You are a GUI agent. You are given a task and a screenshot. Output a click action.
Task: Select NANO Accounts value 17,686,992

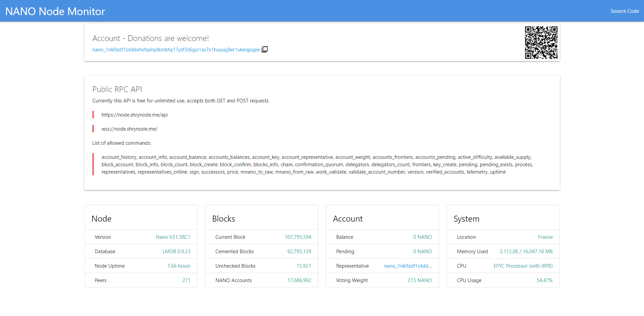click(299, 280)
